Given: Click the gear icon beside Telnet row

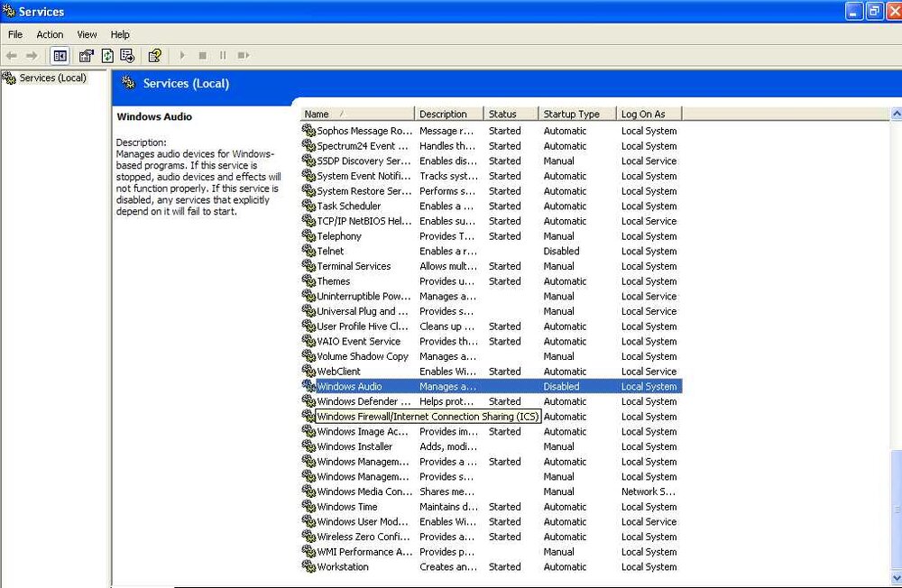Looking at the screenshot, I should 308,251.
